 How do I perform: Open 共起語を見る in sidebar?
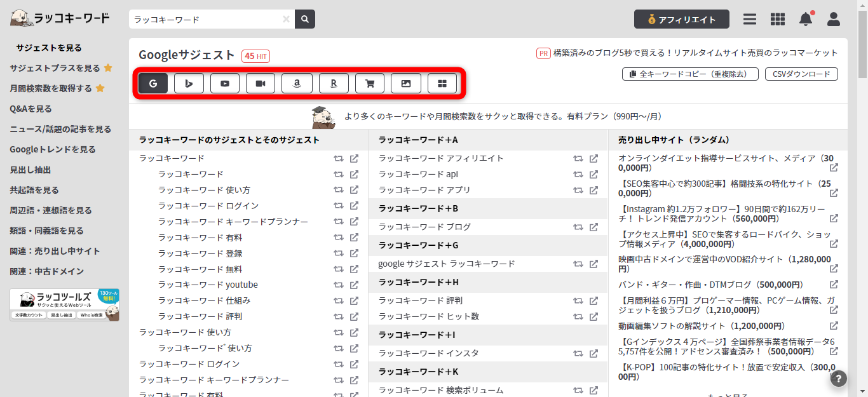34,190
